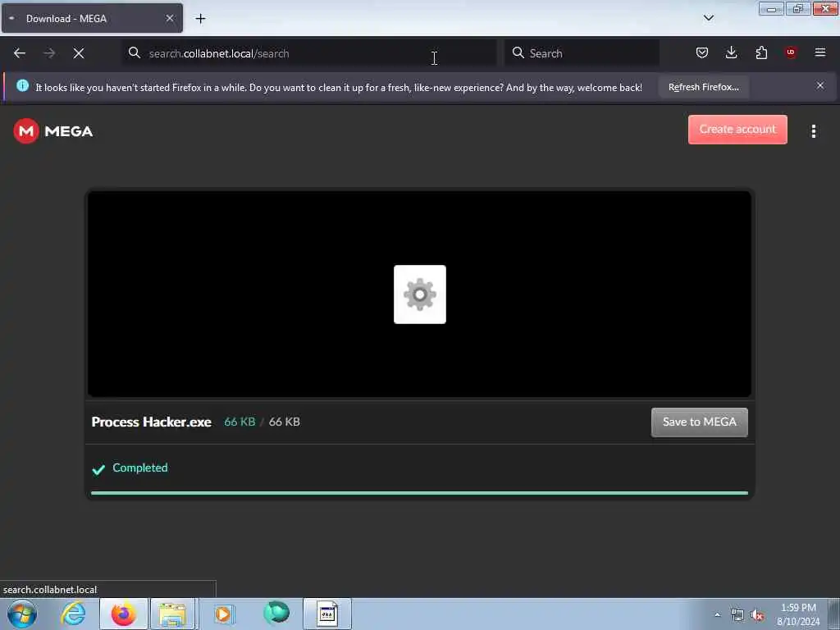
Task: Stop loading the page
Action: 79,53
